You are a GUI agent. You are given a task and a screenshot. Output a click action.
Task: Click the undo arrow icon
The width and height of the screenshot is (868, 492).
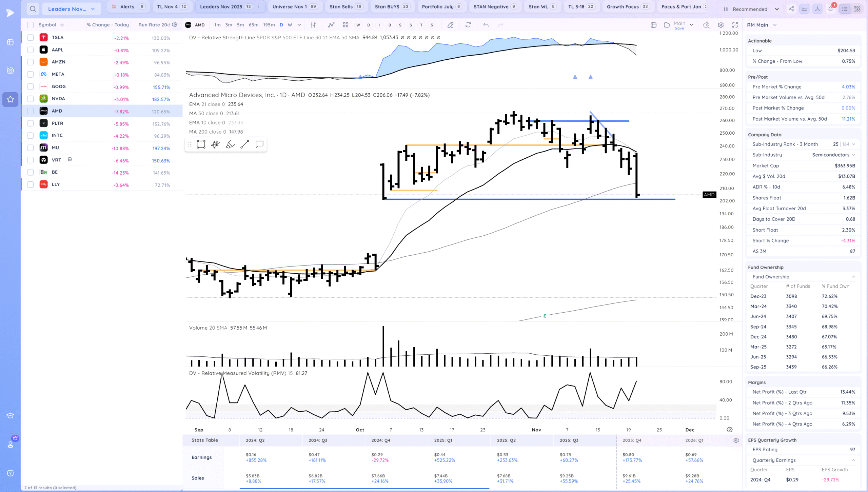(x=486, y=25)
